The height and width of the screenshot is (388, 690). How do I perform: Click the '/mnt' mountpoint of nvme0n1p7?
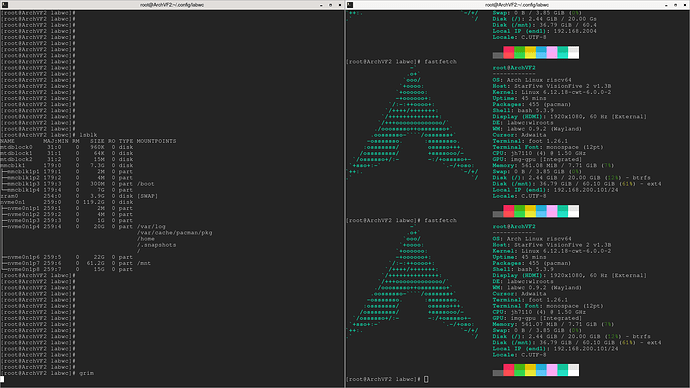pos(144,264)
